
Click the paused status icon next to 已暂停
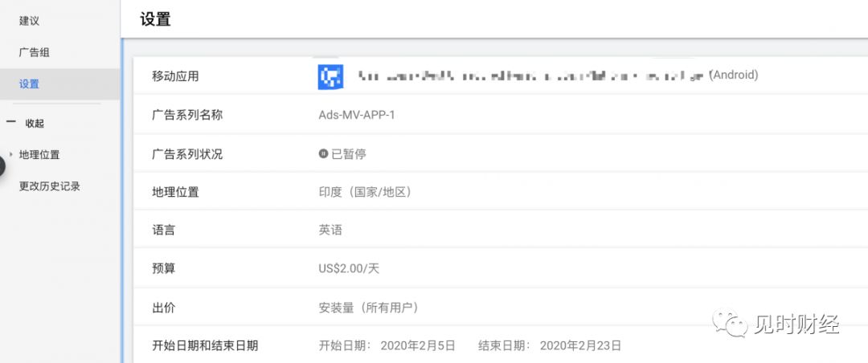pyautogui.click(x=323, y=154)
